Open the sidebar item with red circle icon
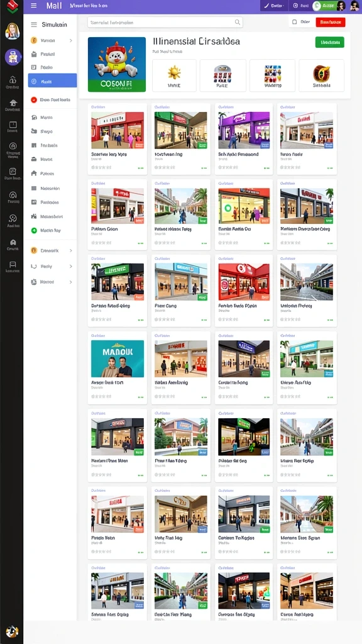 [50, 100]
